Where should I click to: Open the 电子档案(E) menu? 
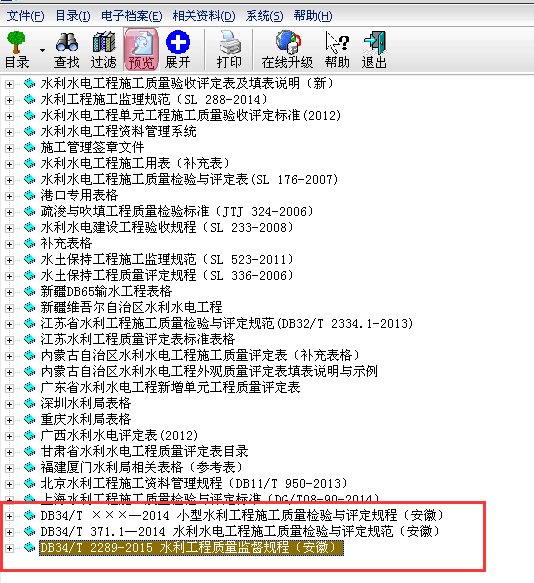pos(132,16)
